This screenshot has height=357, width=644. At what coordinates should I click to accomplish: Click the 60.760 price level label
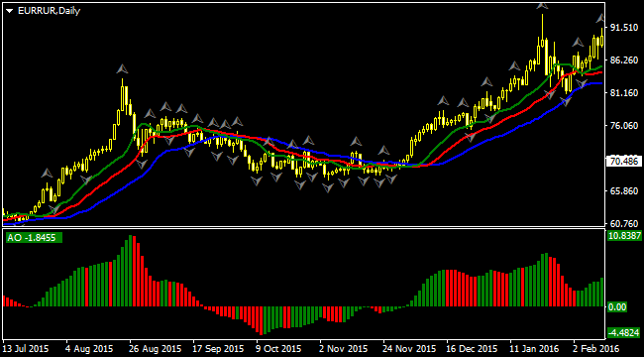[624, 224]
